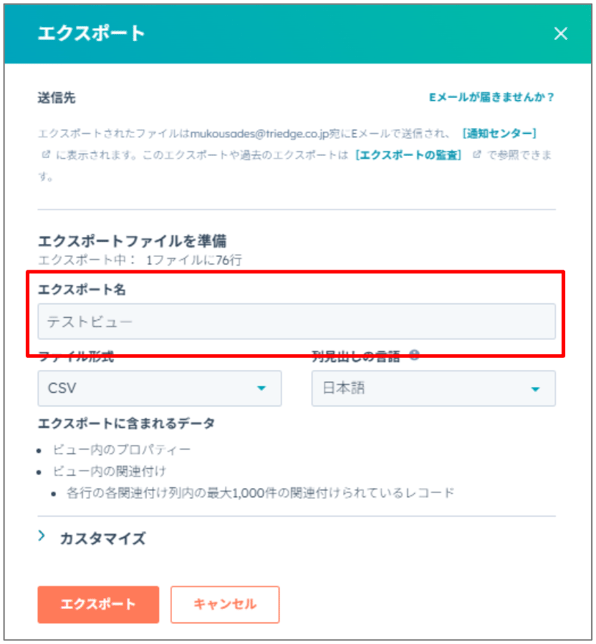Image resolution: width=596 pixels, height=644 pixels.
Task: Close the エクスポート dialog with the X icon
Action: tap(561, 33)
